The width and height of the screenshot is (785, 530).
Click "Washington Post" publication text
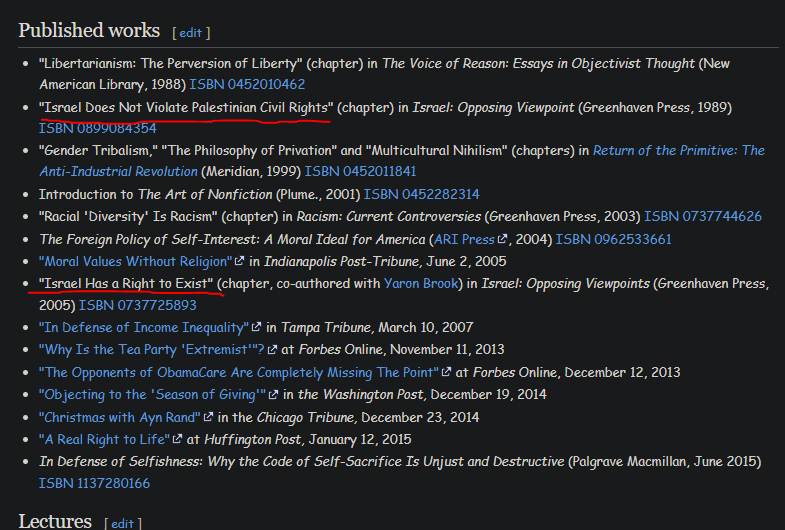tap(373, 394)
